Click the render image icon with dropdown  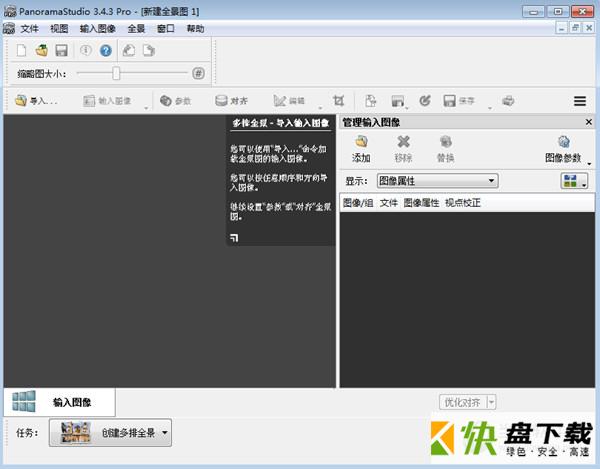(x=398, y=101)
